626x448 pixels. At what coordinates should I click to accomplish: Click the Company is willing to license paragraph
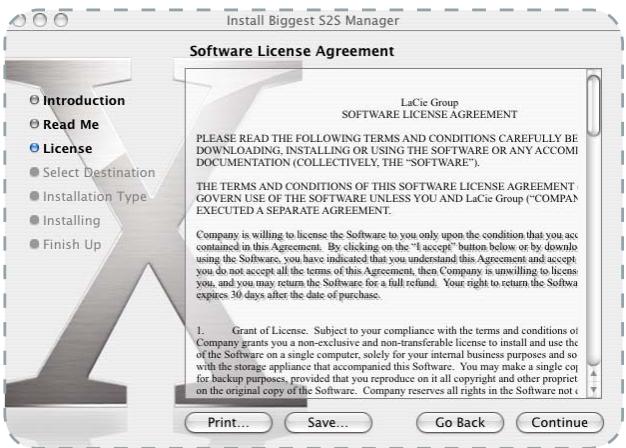386,265
